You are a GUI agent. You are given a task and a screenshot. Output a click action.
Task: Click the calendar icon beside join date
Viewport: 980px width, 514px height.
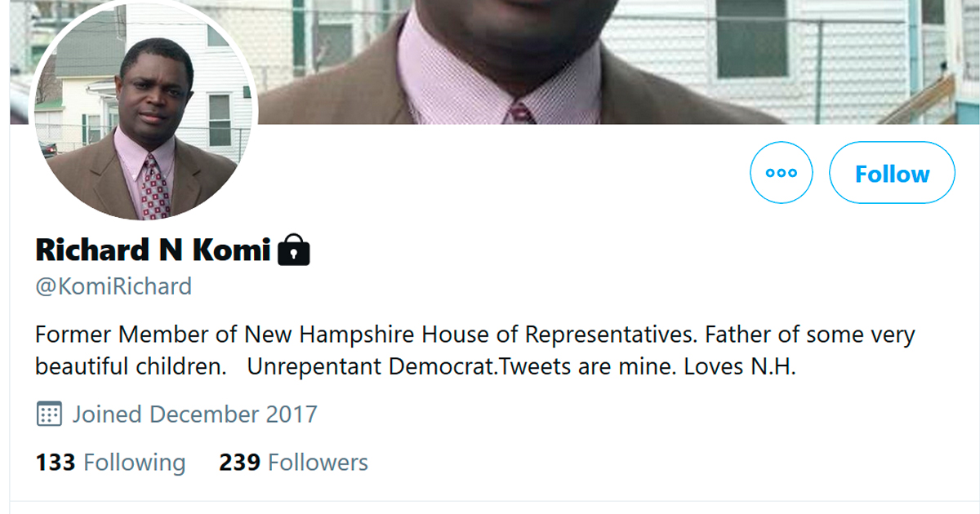point(49,414)
